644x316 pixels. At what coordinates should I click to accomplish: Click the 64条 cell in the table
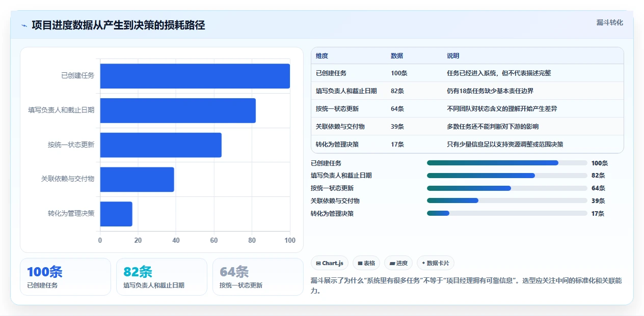397,109
